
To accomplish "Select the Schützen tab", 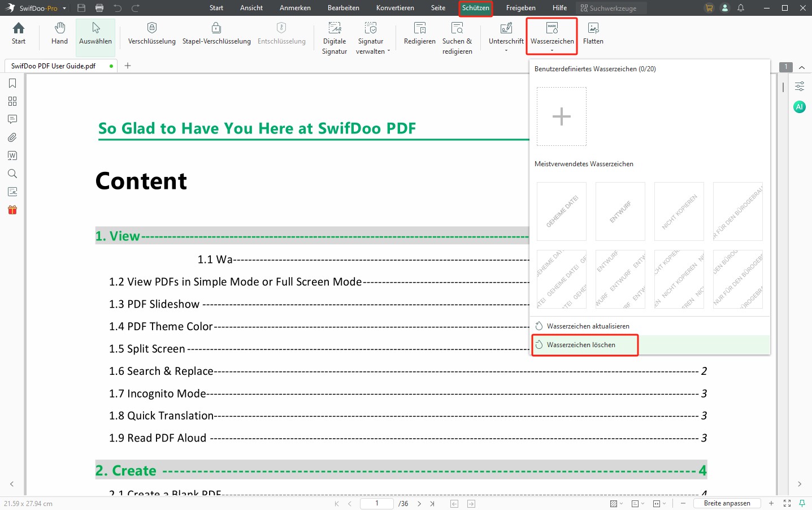I will pyautogui.click(x=476, y=8).
